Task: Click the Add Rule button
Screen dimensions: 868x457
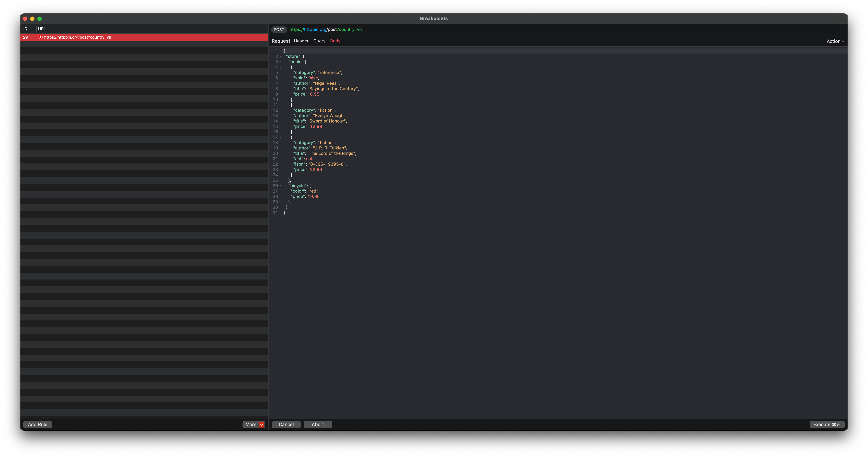Action: click(37, 424)
